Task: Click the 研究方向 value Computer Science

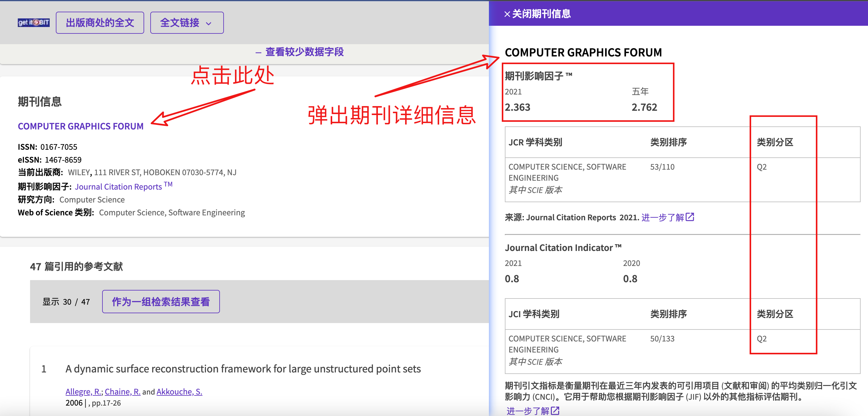Action: tap(92, 200)
